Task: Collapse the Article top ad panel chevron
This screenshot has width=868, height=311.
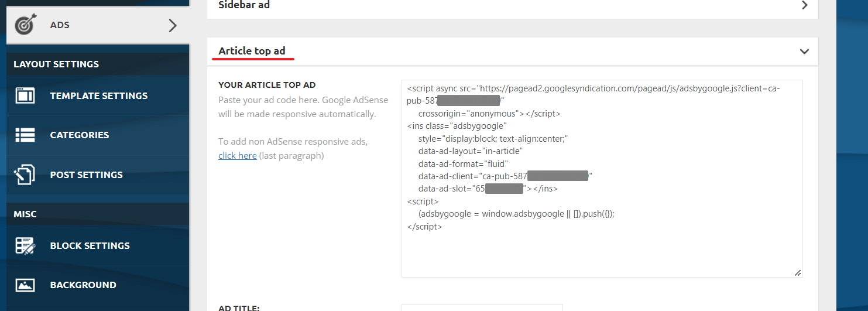Action: pos(804,52)
